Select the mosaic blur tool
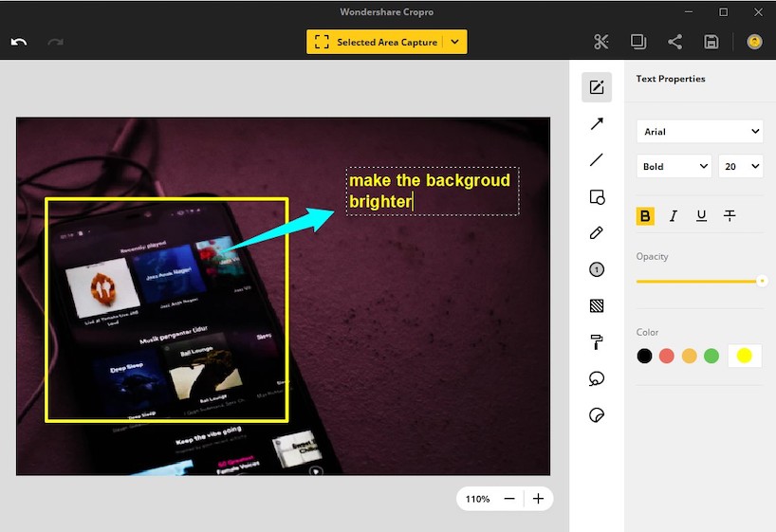776x532 pixels. pos(597,306)
